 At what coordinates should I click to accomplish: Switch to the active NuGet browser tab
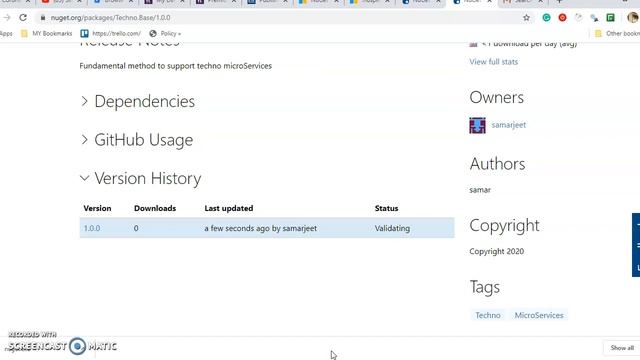(471, 2)
